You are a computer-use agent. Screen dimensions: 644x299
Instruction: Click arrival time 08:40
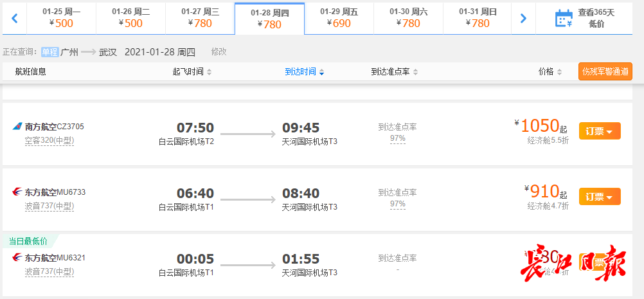pos(301,194)
